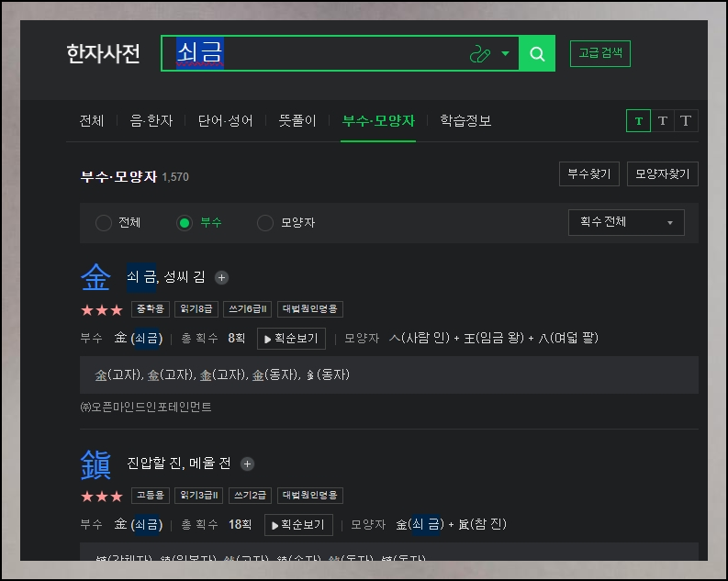Click the first (고자) variant of 金
728x581 pixels.
click(119, 374)
